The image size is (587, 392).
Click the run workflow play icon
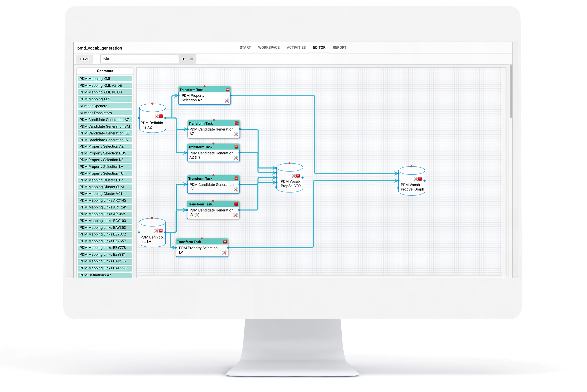click(x=184, y=59)
